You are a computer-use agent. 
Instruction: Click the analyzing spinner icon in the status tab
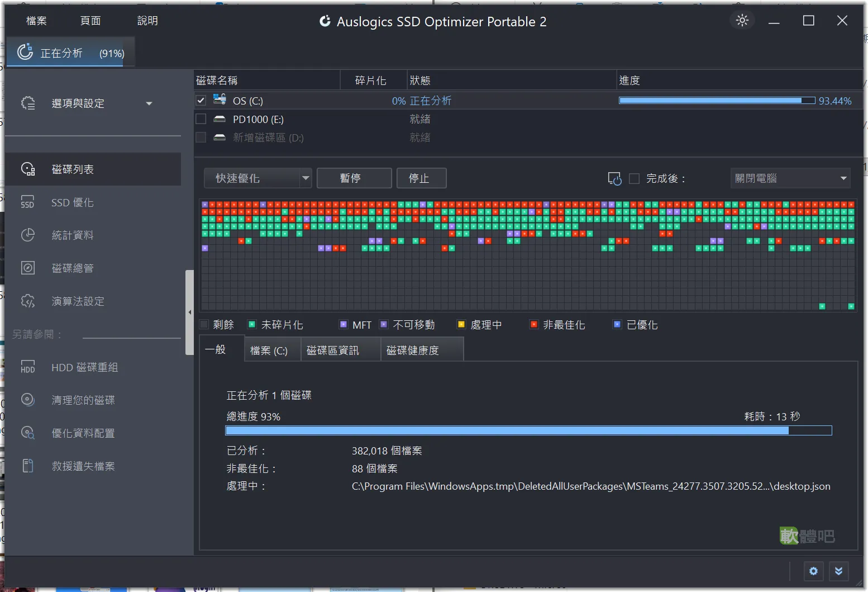tap(25, 52)
